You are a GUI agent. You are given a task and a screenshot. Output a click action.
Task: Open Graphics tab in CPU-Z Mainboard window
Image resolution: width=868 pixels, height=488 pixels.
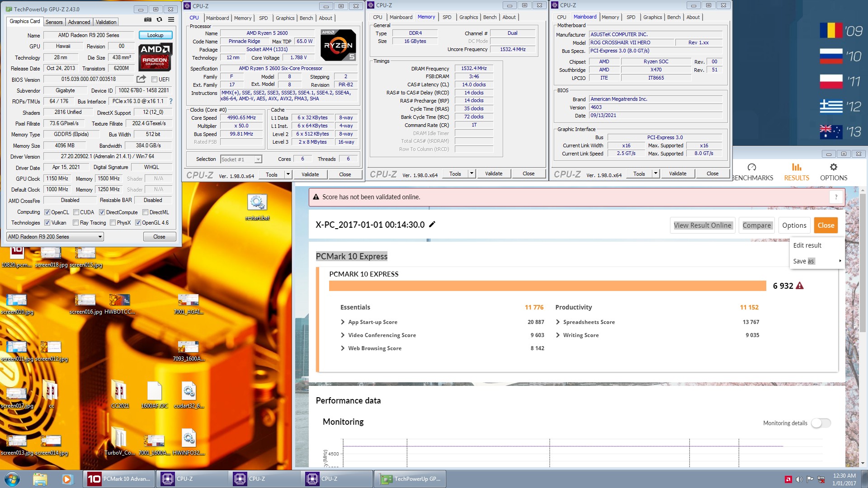[652, 17]
